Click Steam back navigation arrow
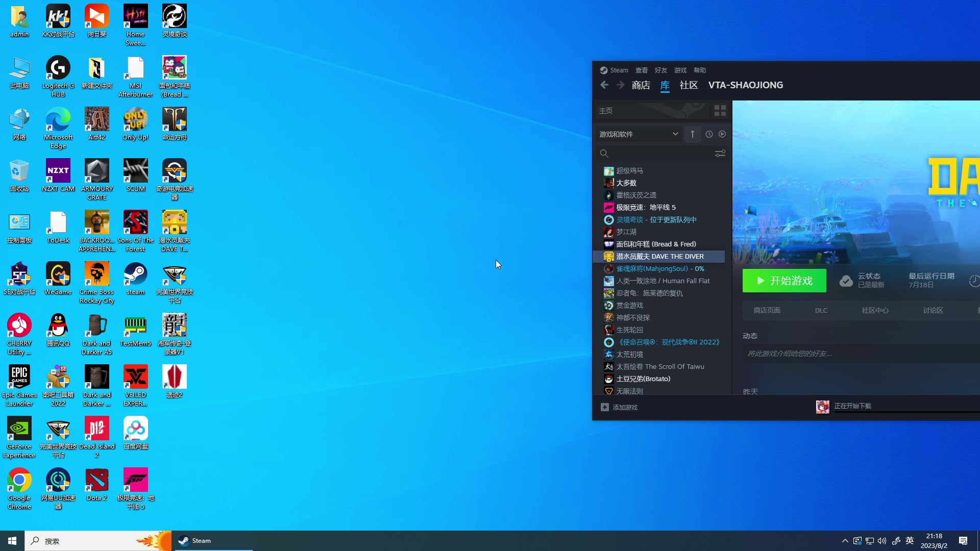Image resolution: width=980 pixels, height=551 pixels. coord(604,85)
